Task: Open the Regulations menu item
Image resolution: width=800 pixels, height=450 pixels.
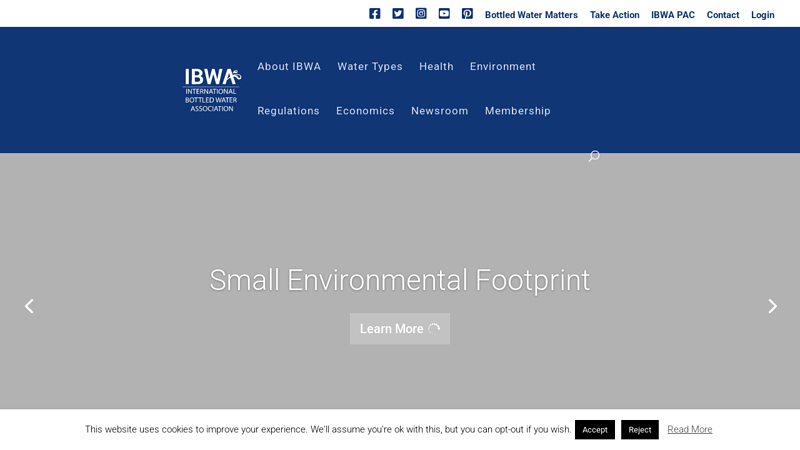Action: [x=288, y=111]
